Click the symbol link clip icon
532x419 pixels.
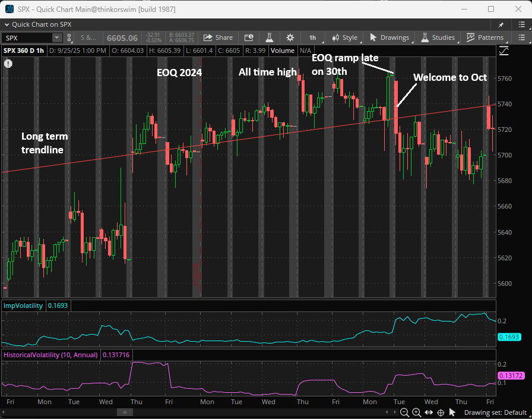[x=69, y=37]
